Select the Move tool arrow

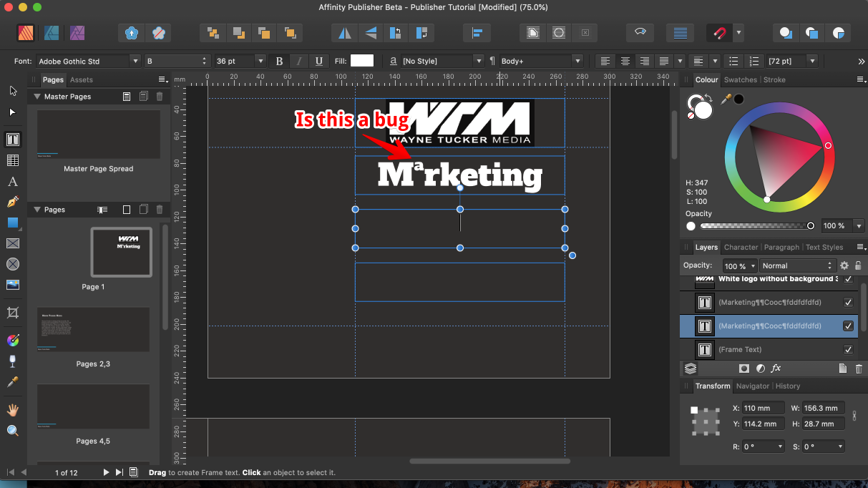13,91
